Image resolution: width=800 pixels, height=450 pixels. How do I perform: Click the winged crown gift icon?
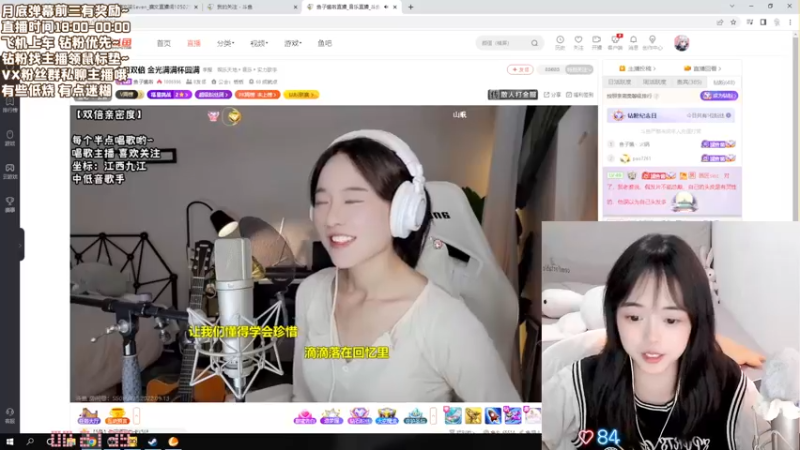coord(387,416)
